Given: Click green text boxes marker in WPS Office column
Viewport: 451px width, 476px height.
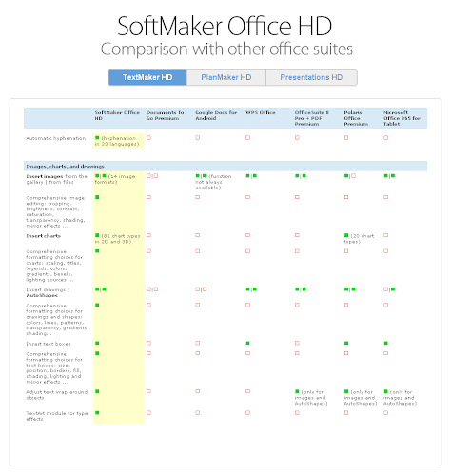Looking at the screenshot, I should click(x=247, y=343).
